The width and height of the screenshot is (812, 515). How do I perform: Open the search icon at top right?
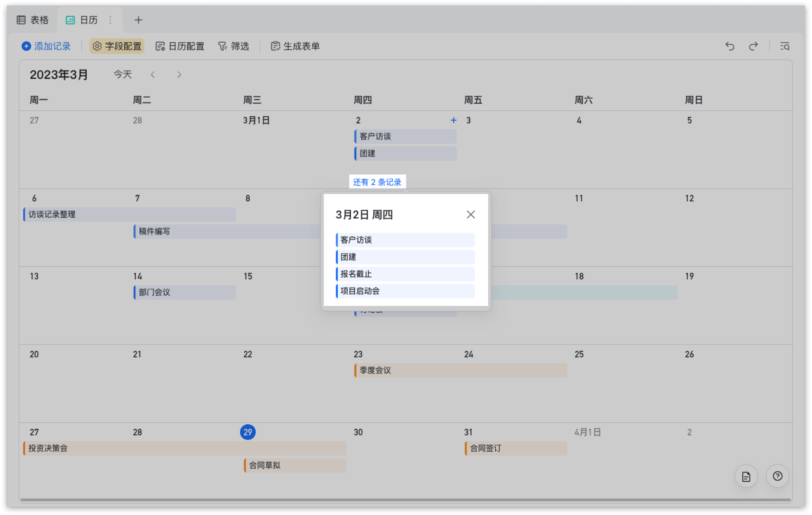coord(785,46)
